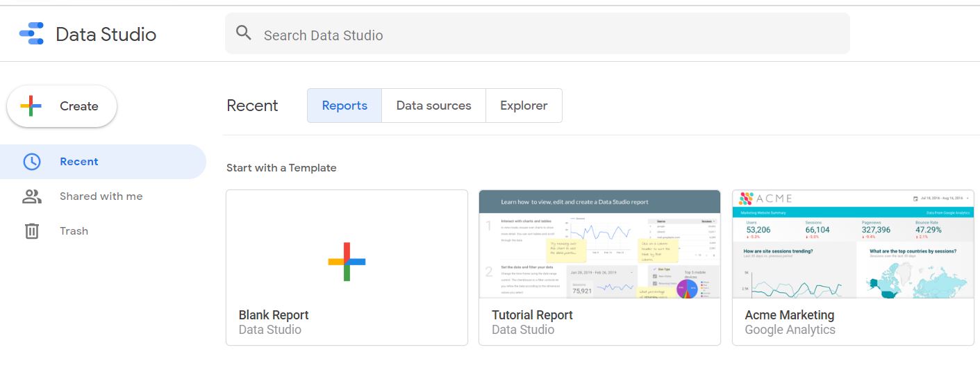Open the Tutorial Report template preview image
Image resolution: width=980 pixels, height=370 pixels.
(599, 244)
